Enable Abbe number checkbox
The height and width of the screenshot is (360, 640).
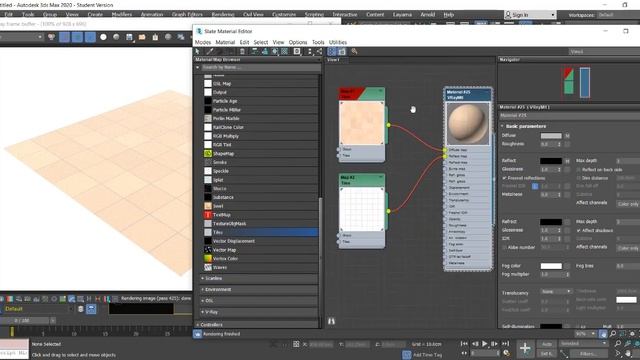pyautogui.click(x=504, y=247)
